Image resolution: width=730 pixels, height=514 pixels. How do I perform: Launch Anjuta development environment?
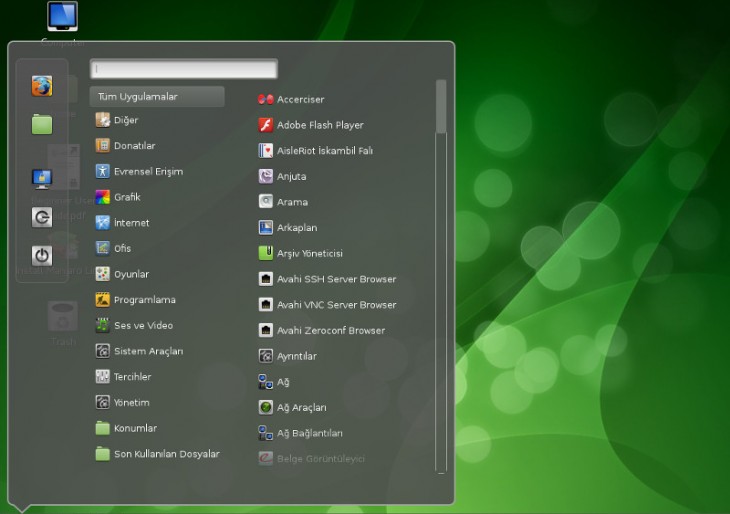click(291, 177)
